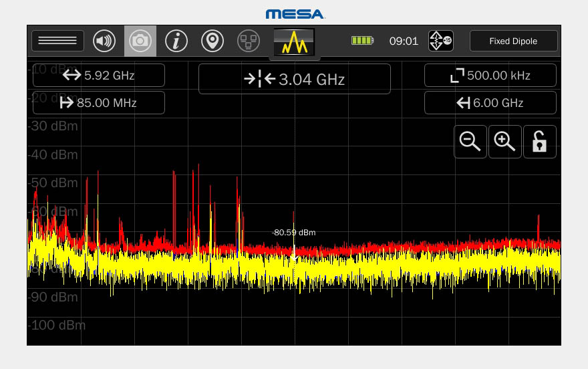Check the battery status indicator
The width and height of the screenshot is (588, 369).
pyautogui.click(x=362, y=41)
